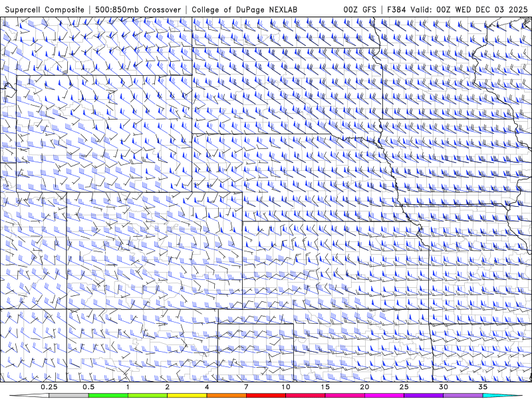
Task: Click the '0.5' legend label
Action: 88,387
